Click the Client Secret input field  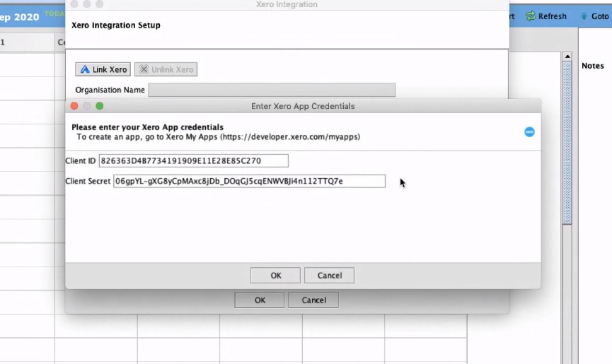pos(249,181)
